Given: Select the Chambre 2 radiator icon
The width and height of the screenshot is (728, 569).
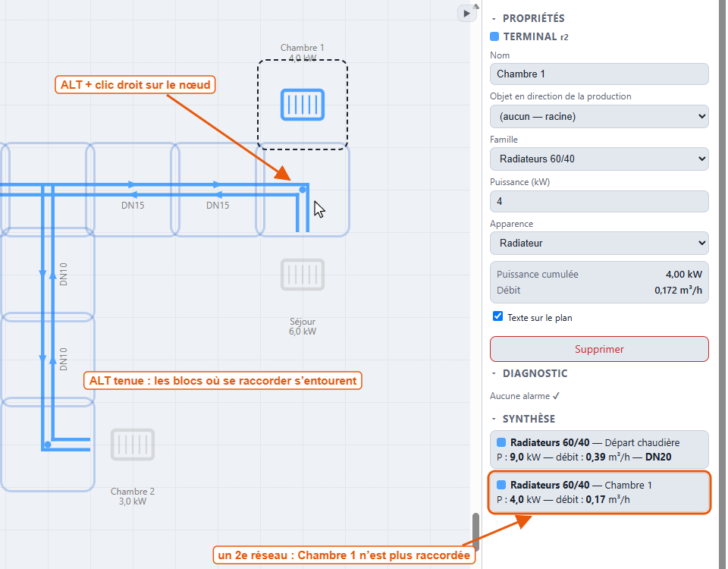Looking at the screenshot, I should point(132,445).
